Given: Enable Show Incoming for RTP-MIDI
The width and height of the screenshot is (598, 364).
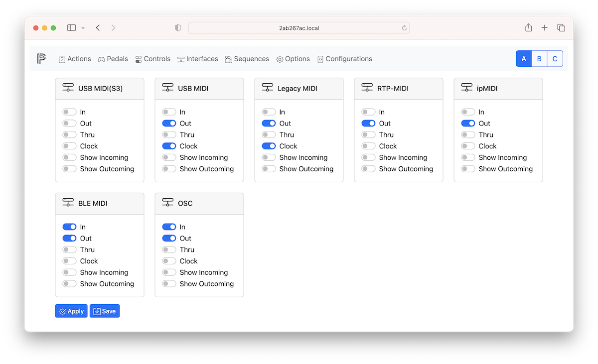Looking at the screenshot, I should coord(368,158).
